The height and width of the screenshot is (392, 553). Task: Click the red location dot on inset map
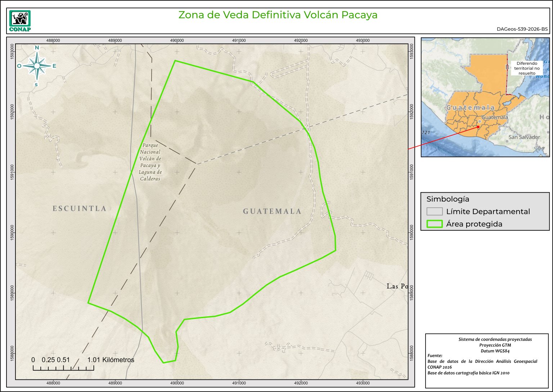click(478, 127)
